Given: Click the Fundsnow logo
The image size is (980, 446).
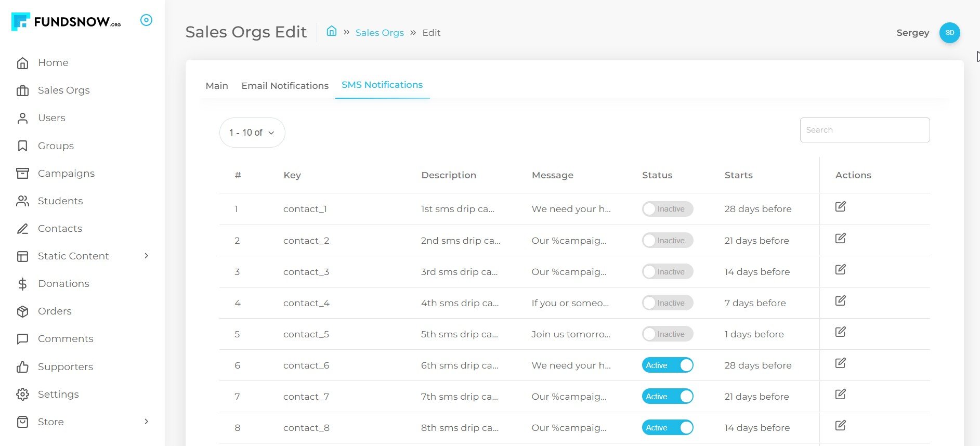Looking at the screenshot, I should point(67,21).
